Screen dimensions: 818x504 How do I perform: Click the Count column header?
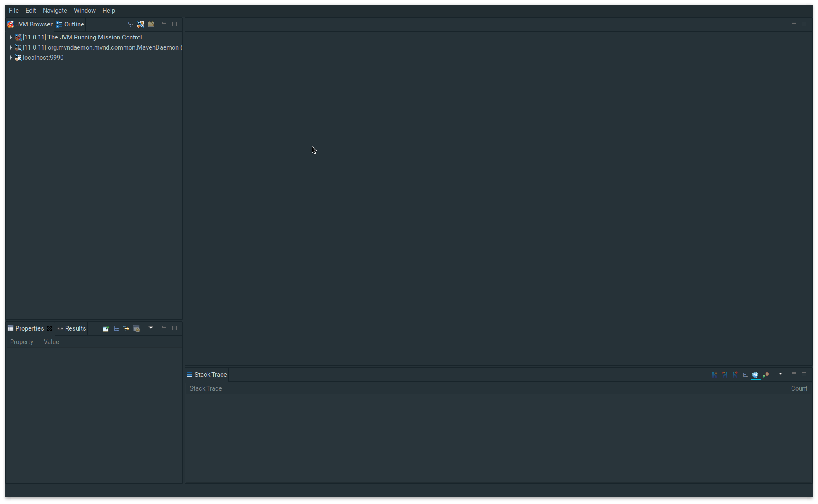(x=799, y=388)
